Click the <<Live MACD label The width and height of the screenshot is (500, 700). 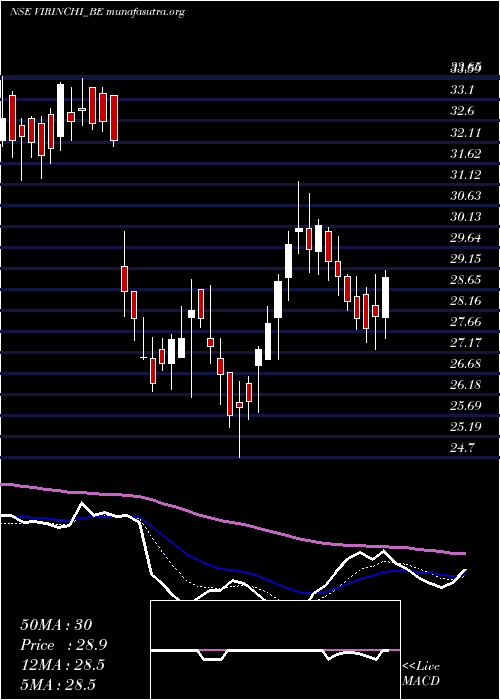coord(421,673)
